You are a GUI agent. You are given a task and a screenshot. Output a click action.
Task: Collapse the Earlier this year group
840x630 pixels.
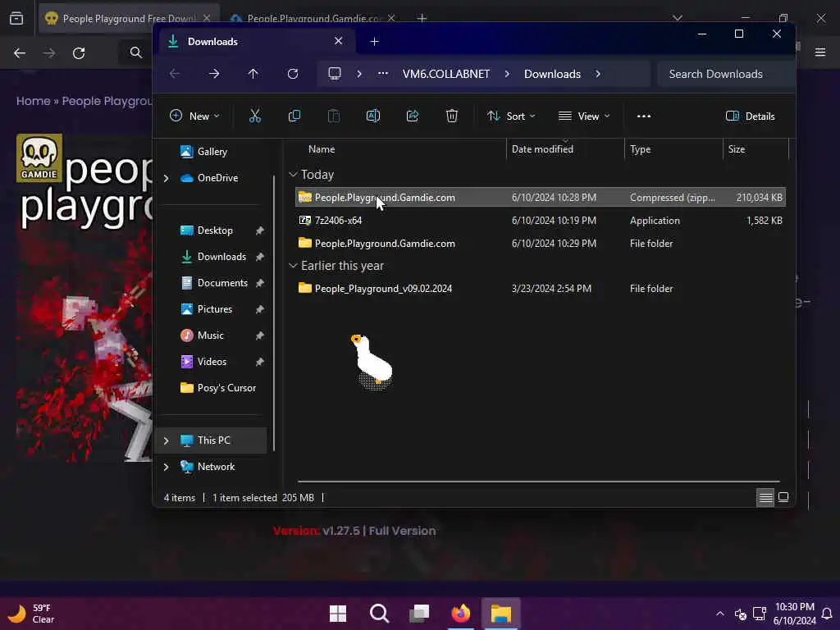(x=293, y=266)
